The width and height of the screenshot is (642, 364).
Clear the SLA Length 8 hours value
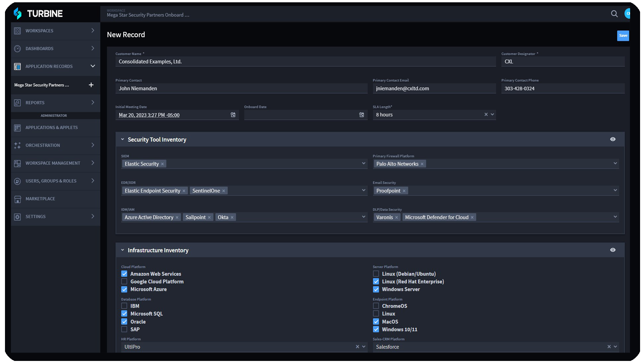486,114
